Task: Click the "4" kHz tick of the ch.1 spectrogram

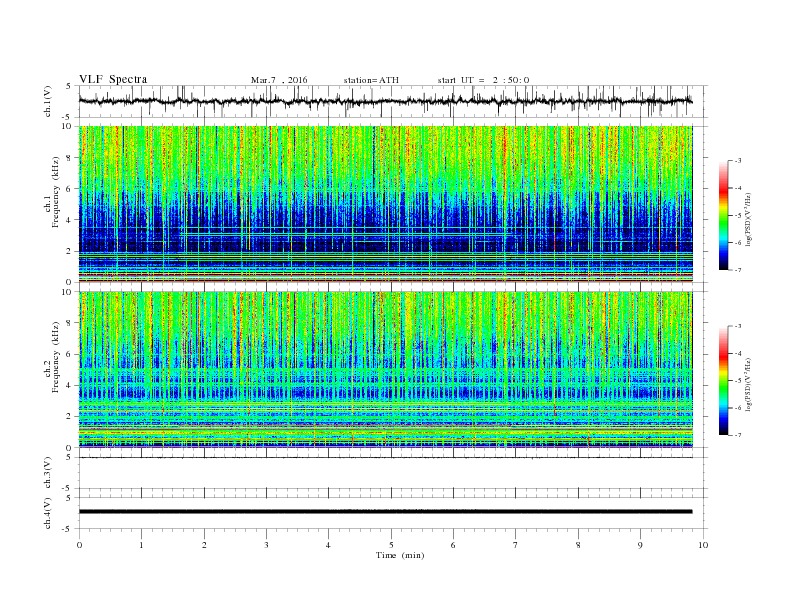Action: [69, 220]
